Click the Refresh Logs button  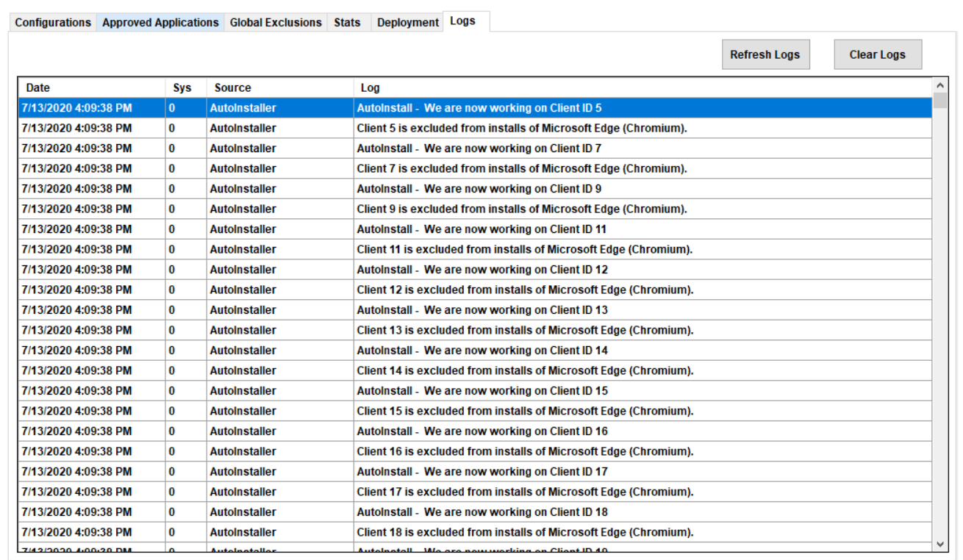[765, 54]
